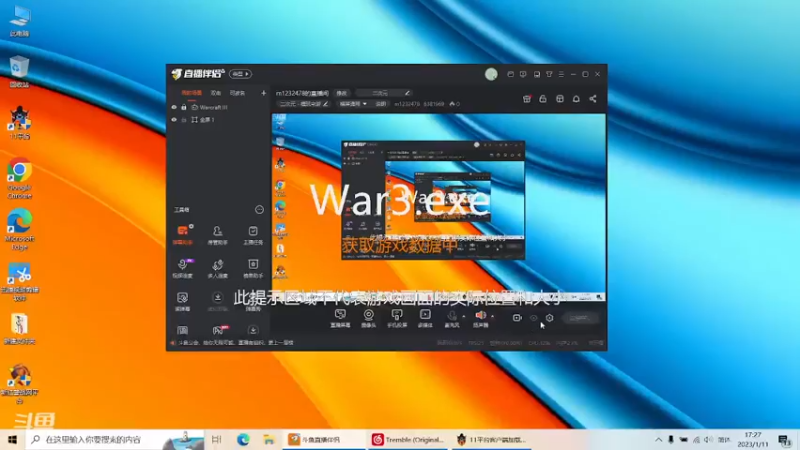Edit the 二次元 sub-category tag
This screenshot has height=450, width=800.
[x=304, y=104]
